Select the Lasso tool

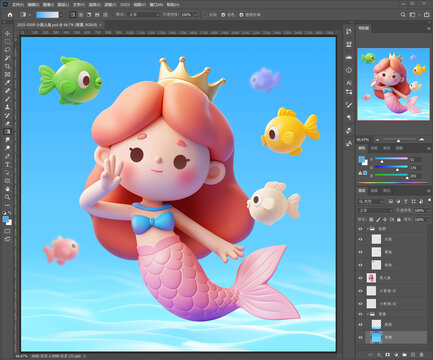tap(7, 50)
